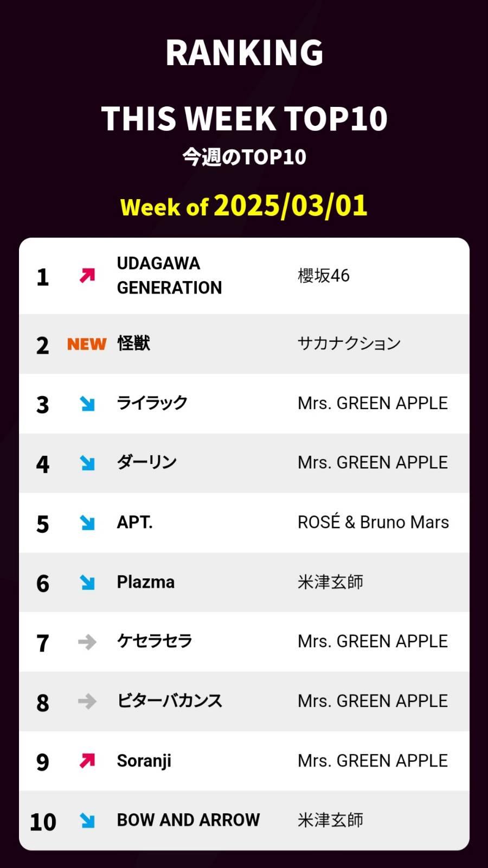Click the gray right arrow next to ケセラセラ
The image size is (488, 868).
pos(87,642)
